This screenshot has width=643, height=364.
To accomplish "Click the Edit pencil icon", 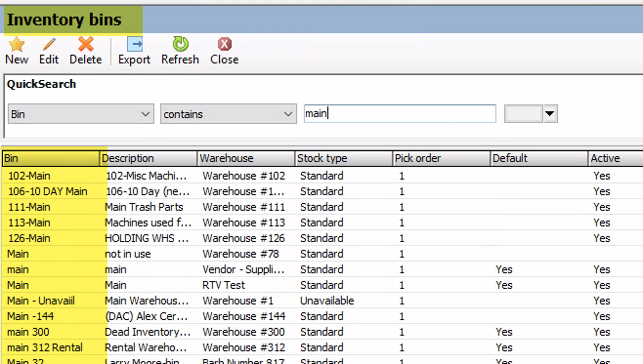I will click(49, 44).
